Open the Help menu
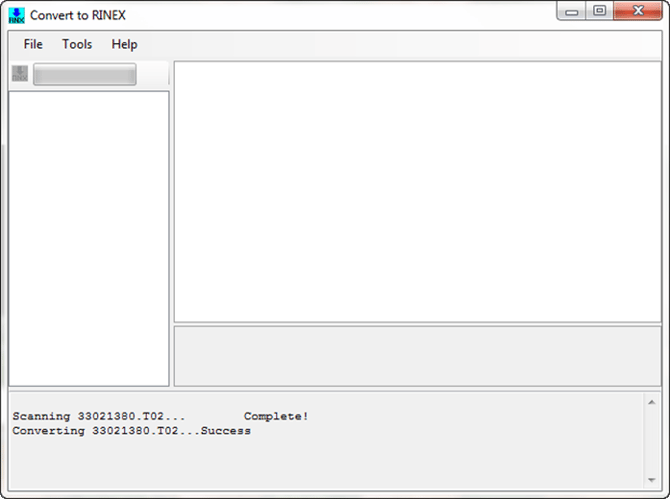Viewport: 670px width, 499px height. tap(124, 44)
